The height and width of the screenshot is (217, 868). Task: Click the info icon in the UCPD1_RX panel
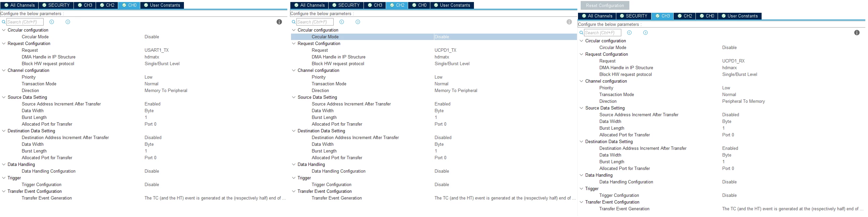[857, 33]
